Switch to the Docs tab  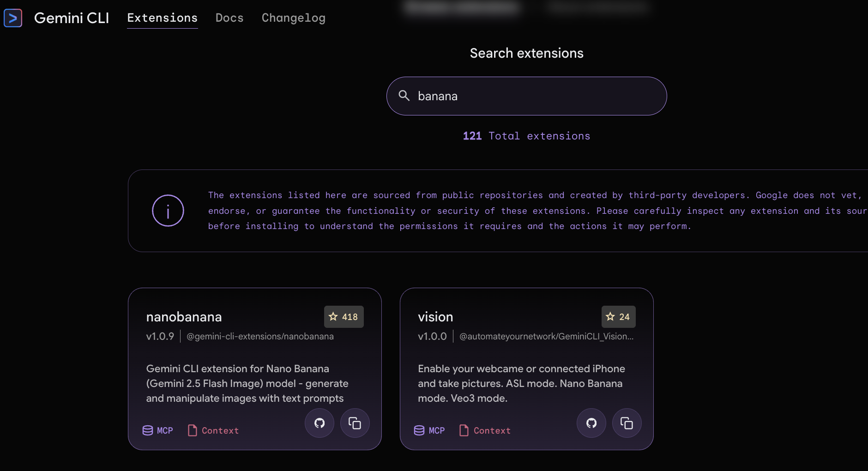pos(229,18)
